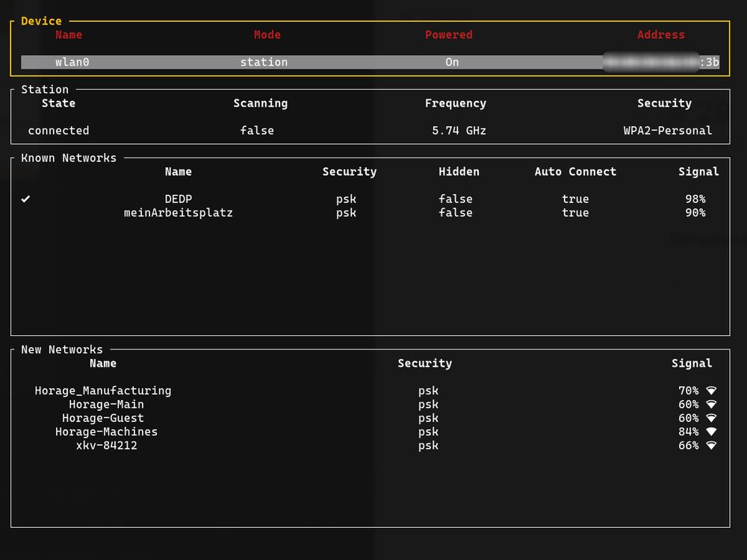
Task: Click the Powered column header
Action: (x=449, y=35)
